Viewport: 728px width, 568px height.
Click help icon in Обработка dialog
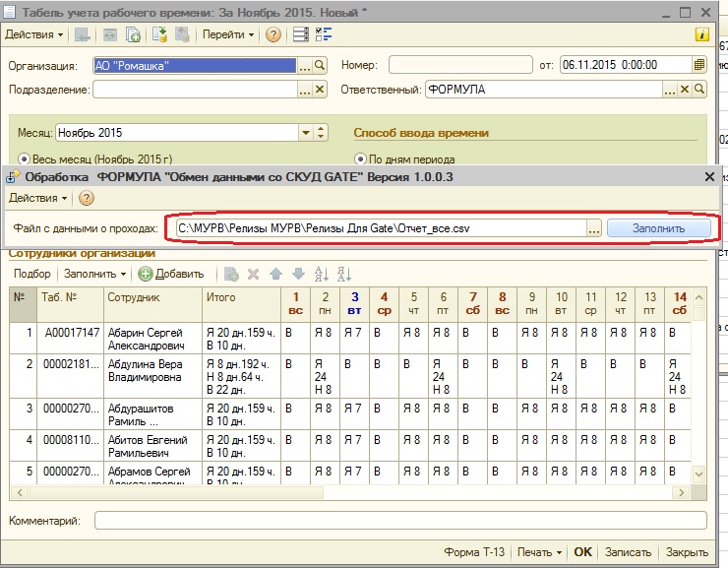87,198
